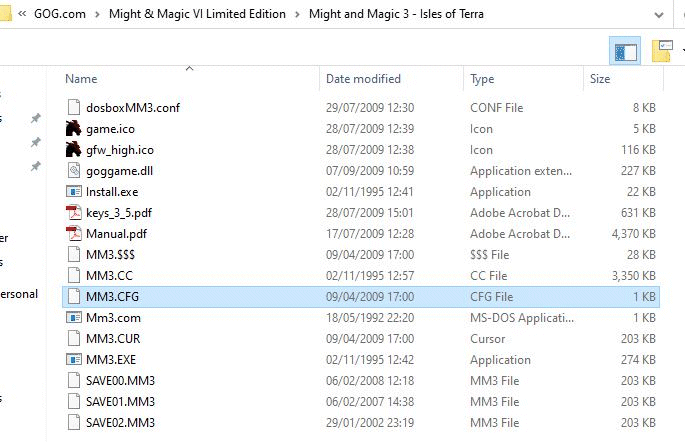Image resolution: width=685 pixels, height=442 pixels.
Task: Expand the chevron after GOG.com breadcrumb
Action: point(97,14)
